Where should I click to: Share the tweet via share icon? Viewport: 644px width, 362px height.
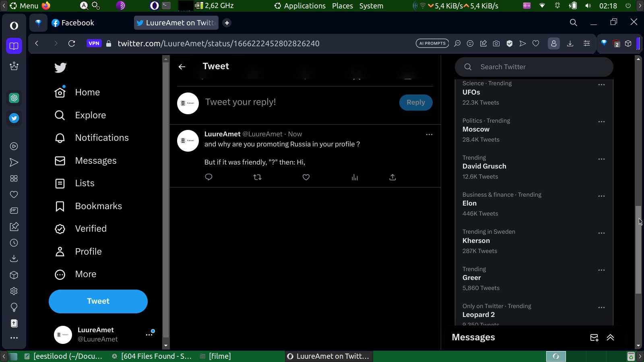[x=392, y=177]
